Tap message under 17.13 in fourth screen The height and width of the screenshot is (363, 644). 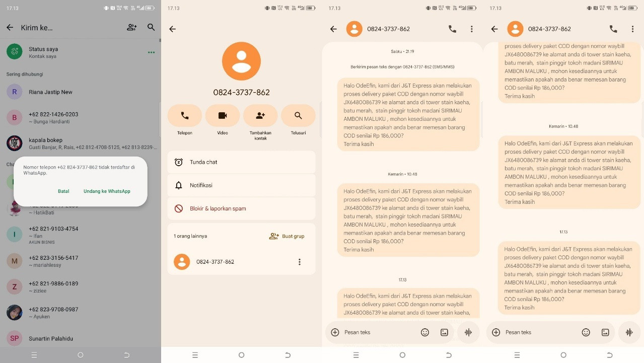569,278
